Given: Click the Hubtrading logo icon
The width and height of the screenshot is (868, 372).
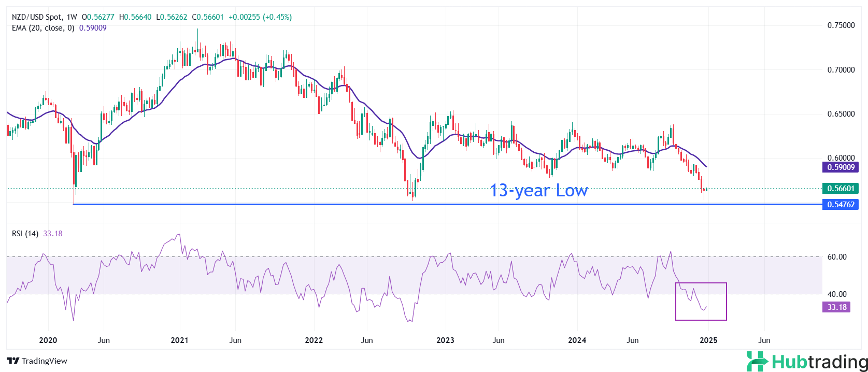Looking at the screenshot, I should [x=757, y=361].
